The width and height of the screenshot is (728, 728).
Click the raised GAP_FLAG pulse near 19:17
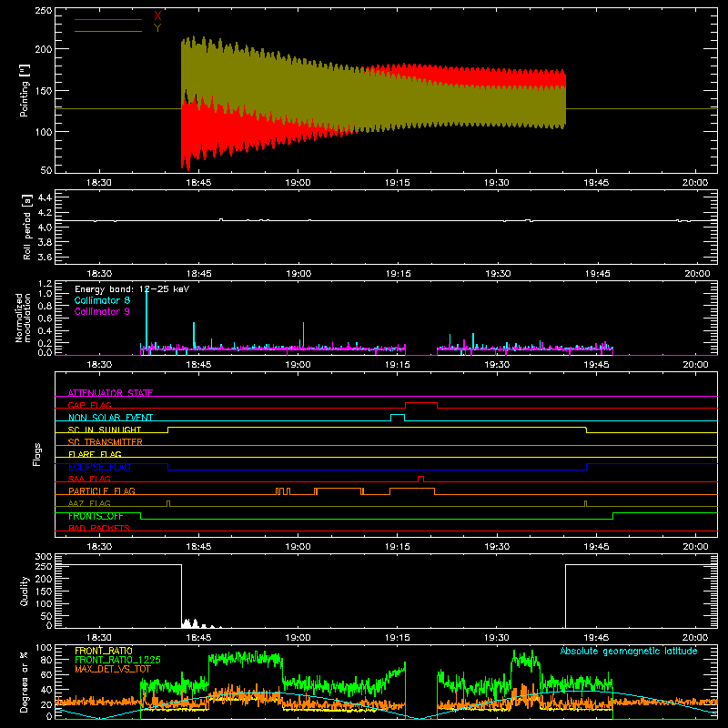pos(421,403)
